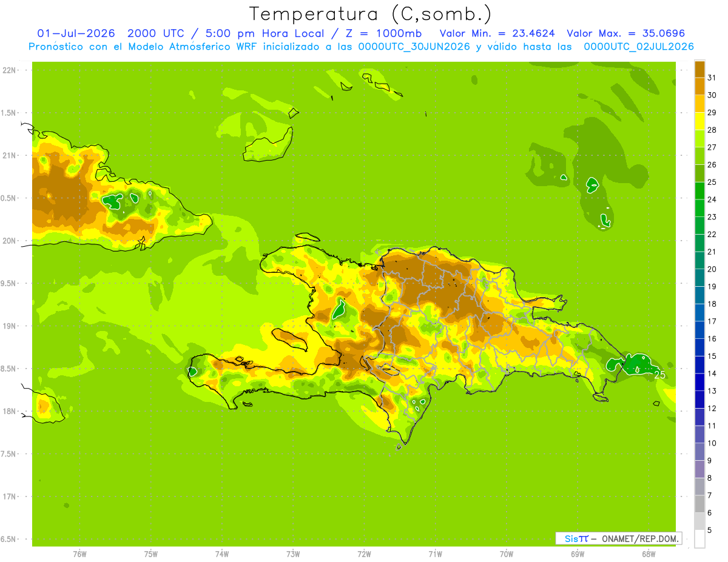The height and width of the screenshot is (562, 728).
Task: Click the '76W' longitude label
Action: 79,554
